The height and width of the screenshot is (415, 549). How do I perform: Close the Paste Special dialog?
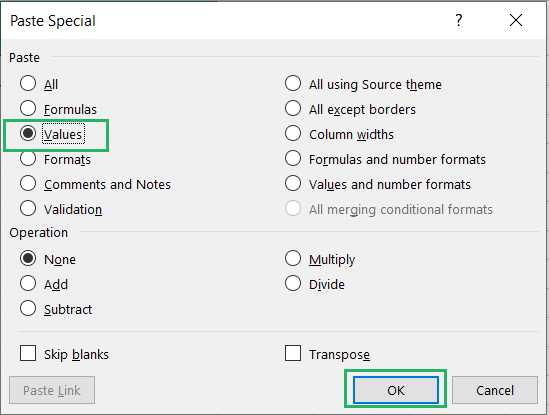516,20
